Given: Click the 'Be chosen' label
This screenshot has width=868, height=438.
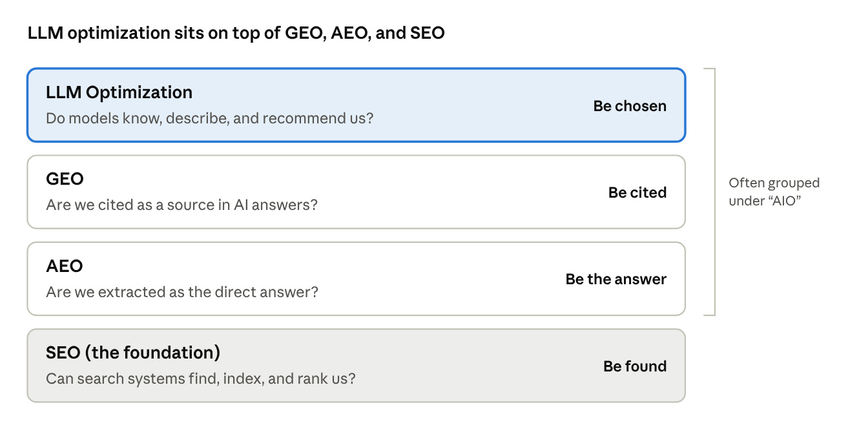Looking at the screenshot, I should (630, 106).
